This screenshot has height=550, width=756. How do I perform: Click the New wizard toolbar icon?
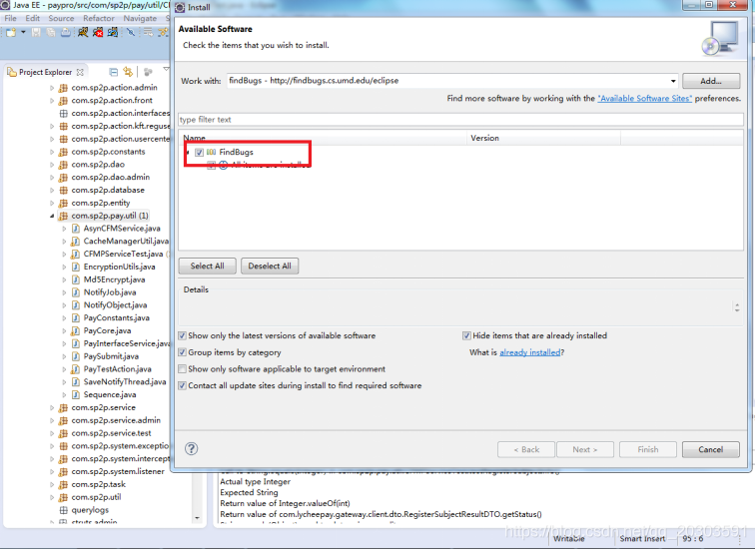(x=11, y=32)
